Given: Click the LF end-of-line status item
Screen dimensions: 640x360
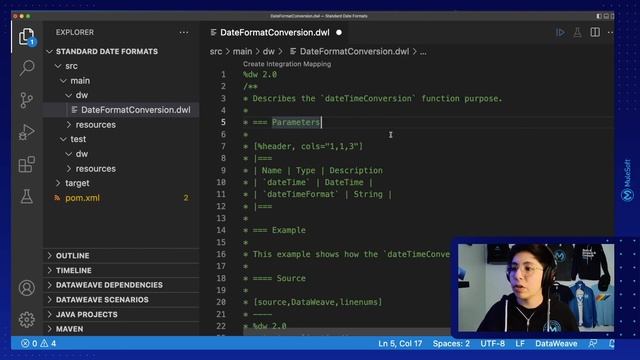Looking at the screenshot, I should click(x=520, y=344).
